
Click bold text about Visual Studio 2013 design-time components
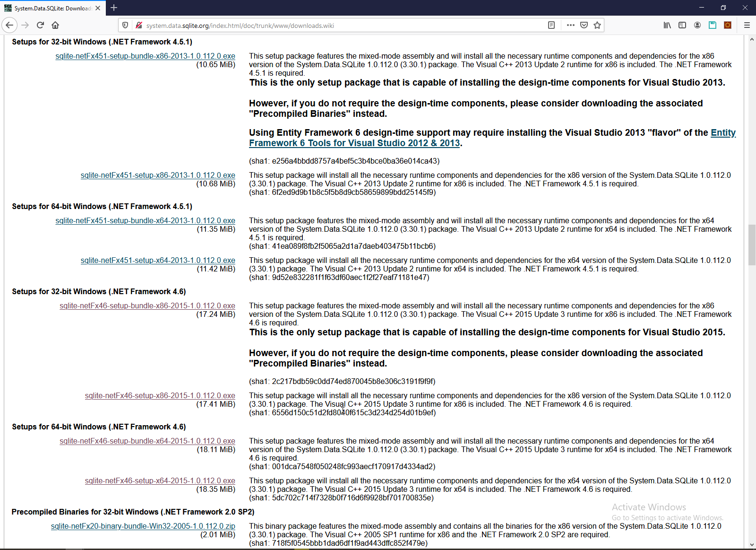[x=487, y=83]
